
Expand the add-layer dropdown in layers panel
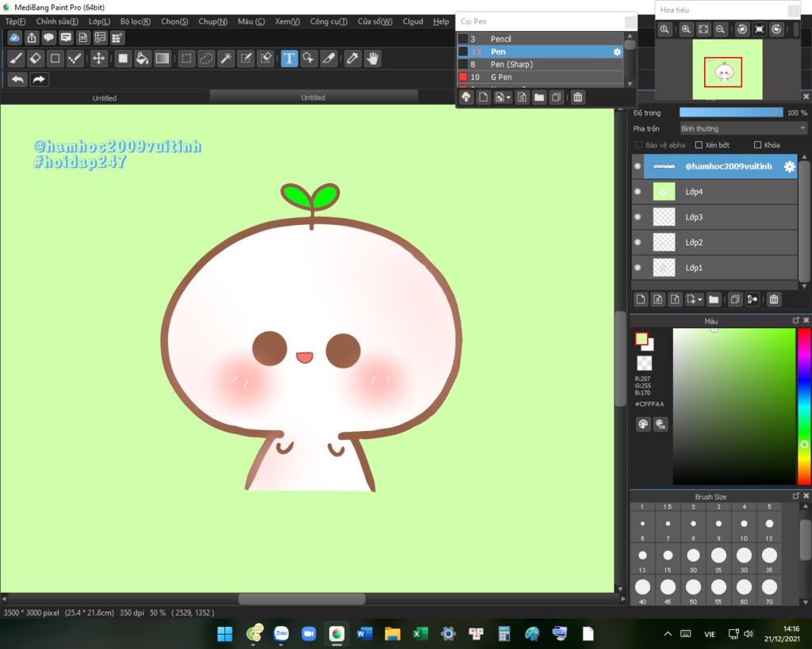pyautogui.click(x=700, y=300)
